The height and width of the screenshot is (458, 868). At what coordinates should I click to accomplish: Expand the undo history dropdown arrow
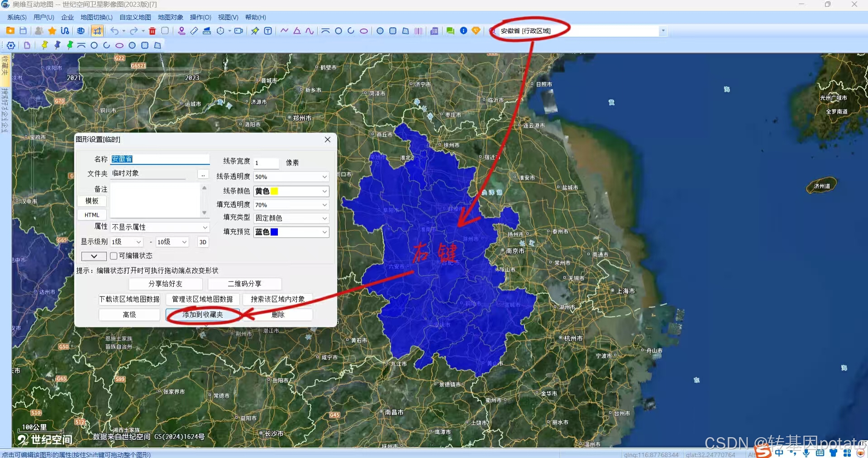point(124,31)
